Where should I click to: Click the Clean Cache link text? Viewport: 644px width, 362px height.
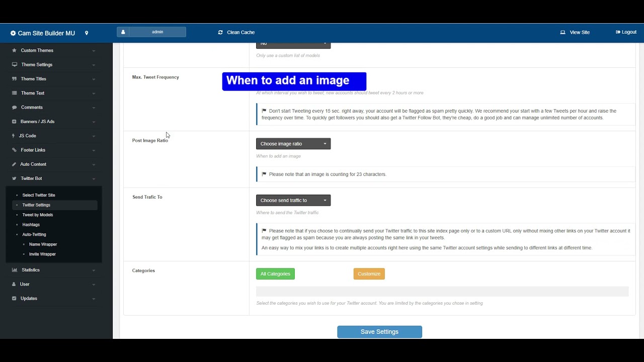point(241,32)
